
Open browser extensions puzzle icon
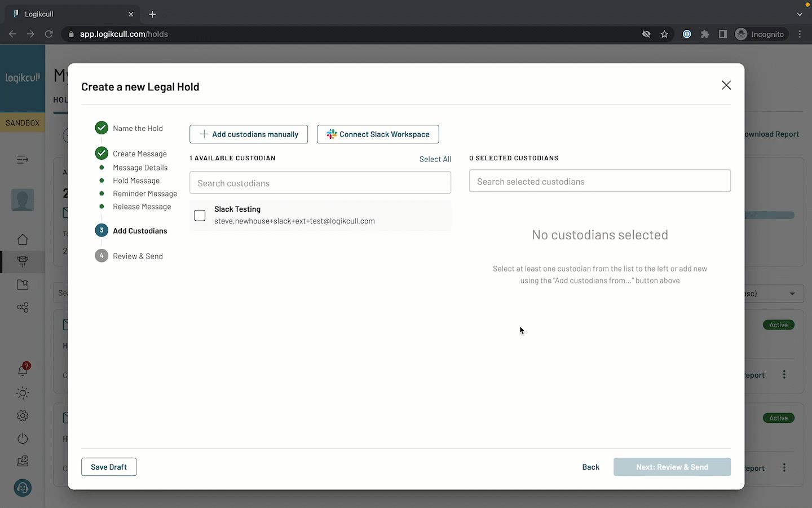pos(705,34)
